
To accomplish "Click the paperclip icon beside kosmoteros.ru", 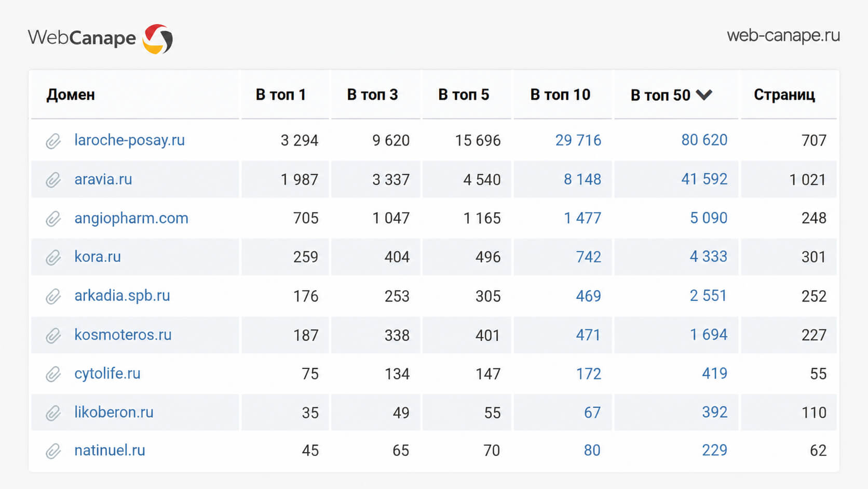I will point(53,335).
